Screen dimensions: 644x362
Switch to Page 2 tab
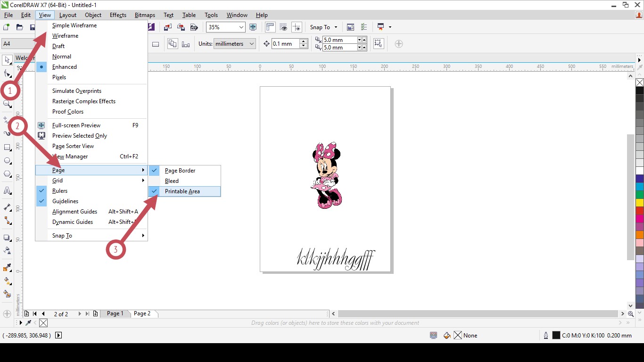tap(142, 313)
